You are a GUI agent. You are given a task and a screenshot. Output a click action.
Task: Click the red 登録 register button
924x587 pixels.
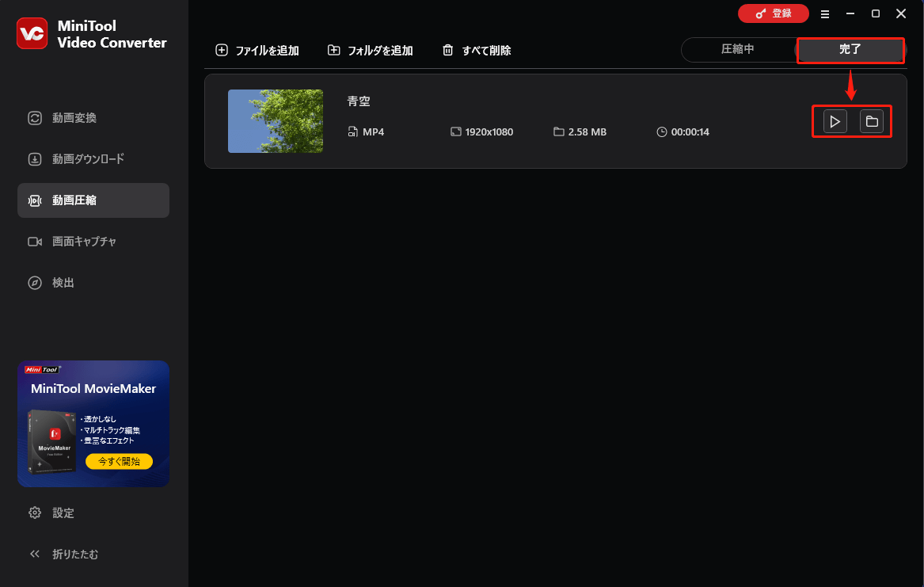[x=773, y=13]
